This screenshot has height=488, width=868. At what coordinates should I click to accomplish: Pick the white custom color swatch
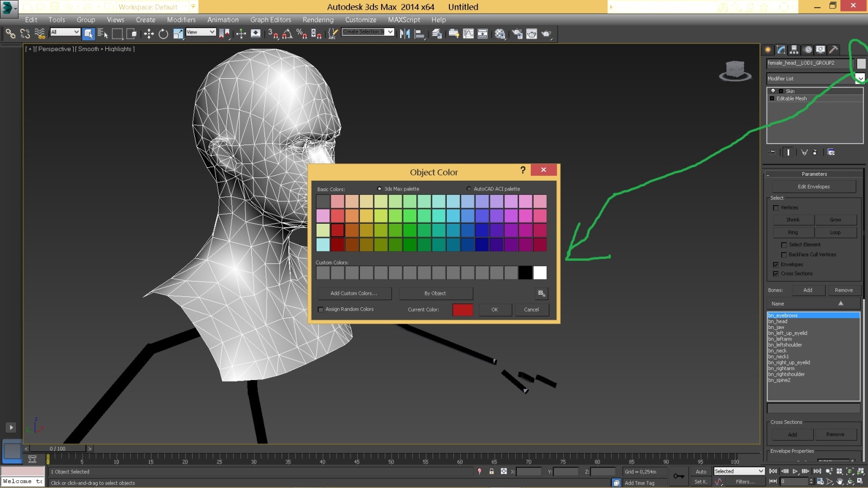[540, 273]
